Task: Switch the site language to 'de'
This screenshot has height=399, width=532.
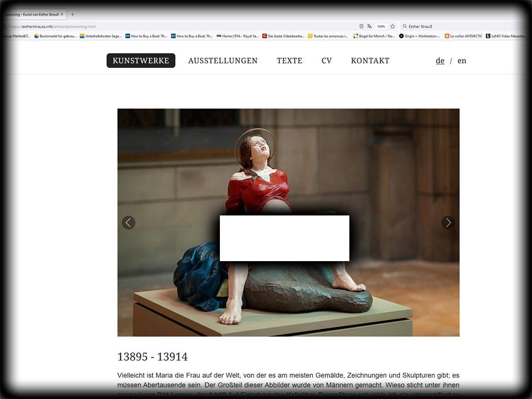Action: (440, 61)
